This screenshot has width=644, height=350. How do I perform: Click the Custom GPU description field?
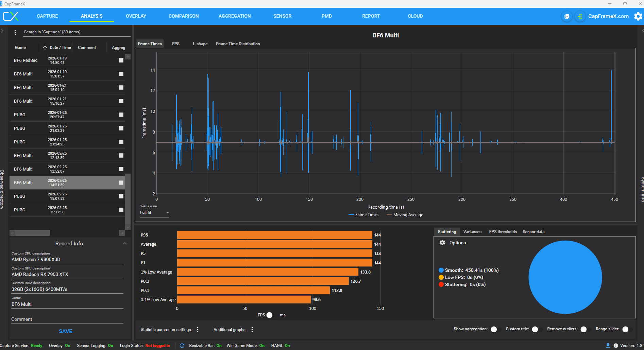point(67,275)
